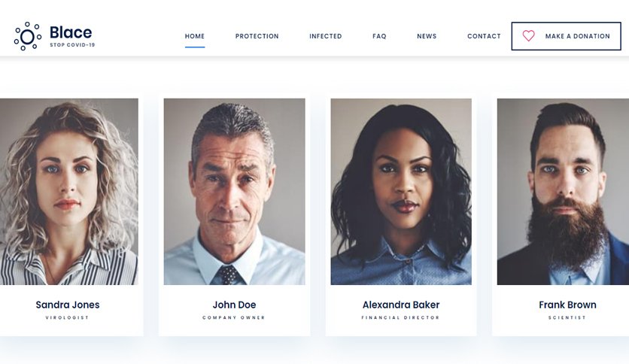Click the Blace site title text
This screenshot has height=364, width=629.
71,32
